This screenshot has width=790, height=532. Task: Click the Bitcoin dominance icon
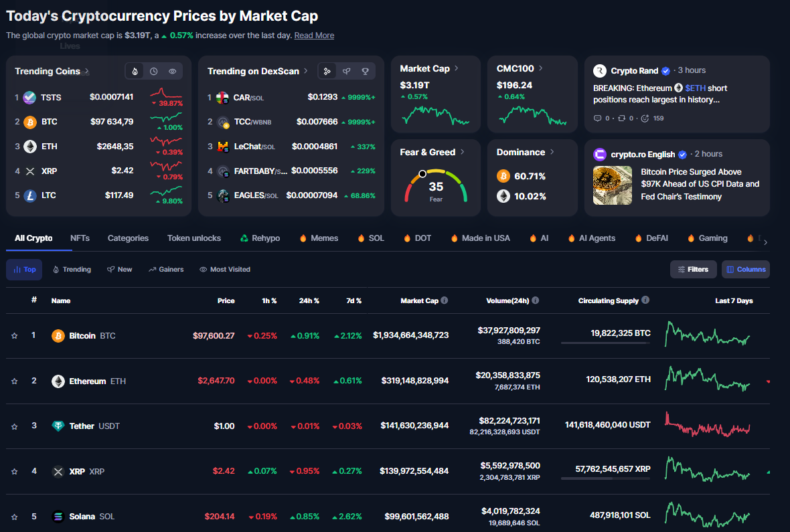(503, 176)
